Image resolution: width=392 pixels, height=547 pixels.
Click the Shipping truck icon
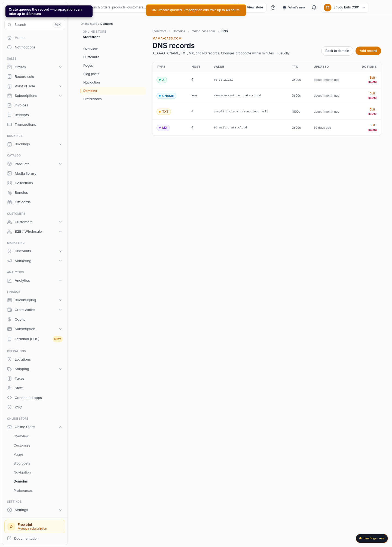(10, 369)
